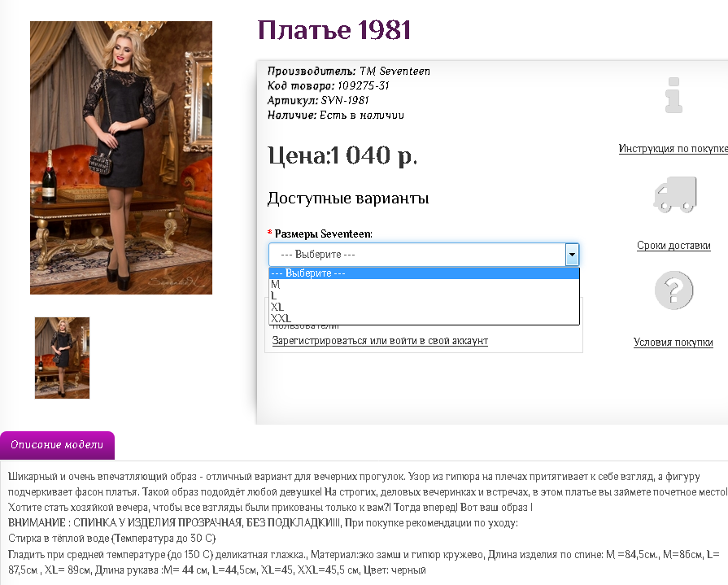Viewport: 728px width, 585px height.
Task: Open the Условия покупки link
Action: point(674,343)
